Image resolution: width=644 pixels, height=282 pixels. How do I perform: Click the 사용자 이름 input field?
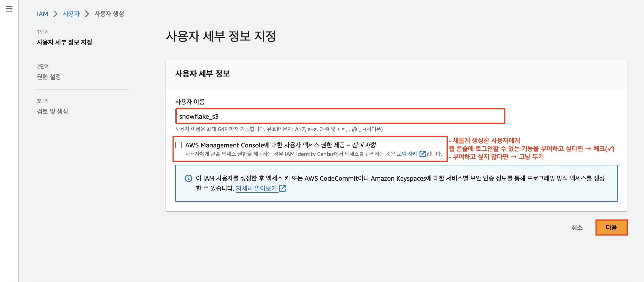(340, 116)
